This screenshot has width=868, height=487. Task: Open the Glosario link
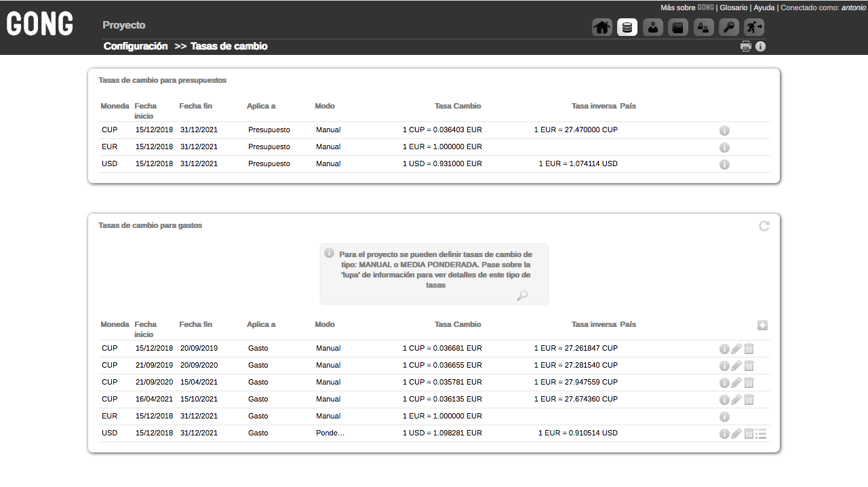[733, 7]
